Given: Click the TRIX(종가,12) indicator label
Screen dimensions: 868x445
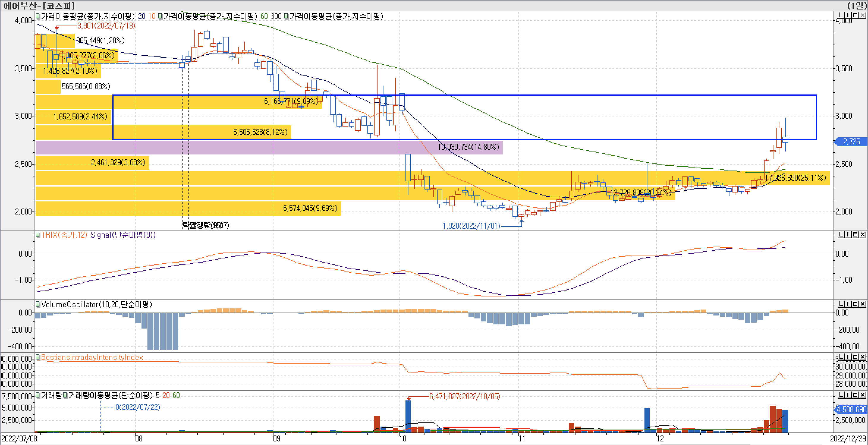Looking at the screenshot, I should [x=65, y=235].
